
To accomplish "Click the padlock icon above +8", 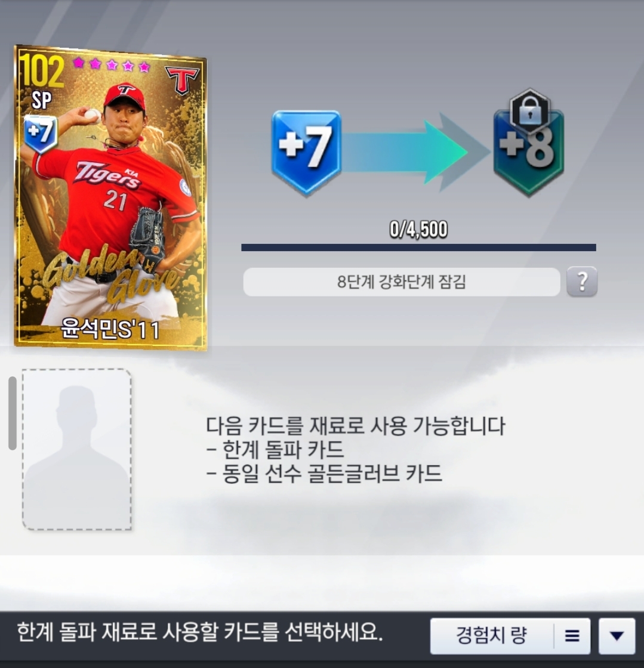I will [x=530, y=112].
